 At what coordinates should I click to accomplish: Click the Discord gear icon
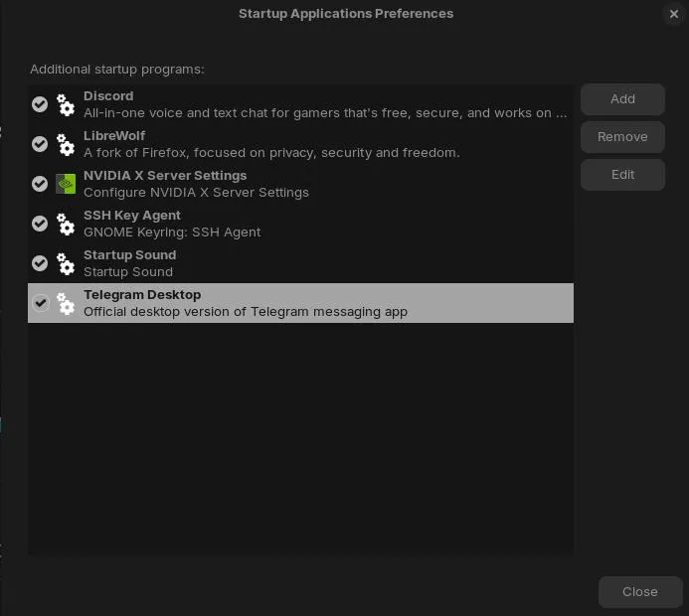click(66, 104)
